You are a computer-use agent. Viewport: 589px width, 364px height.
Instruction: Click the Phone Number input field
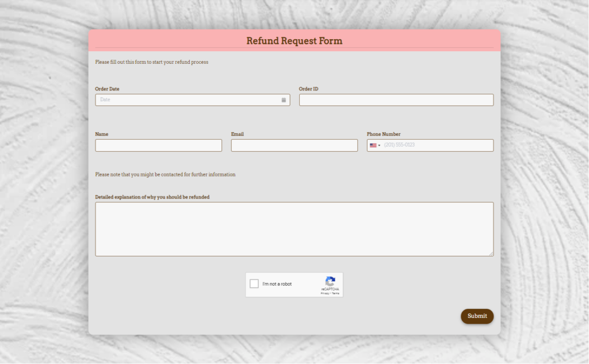tap(430, 145)
